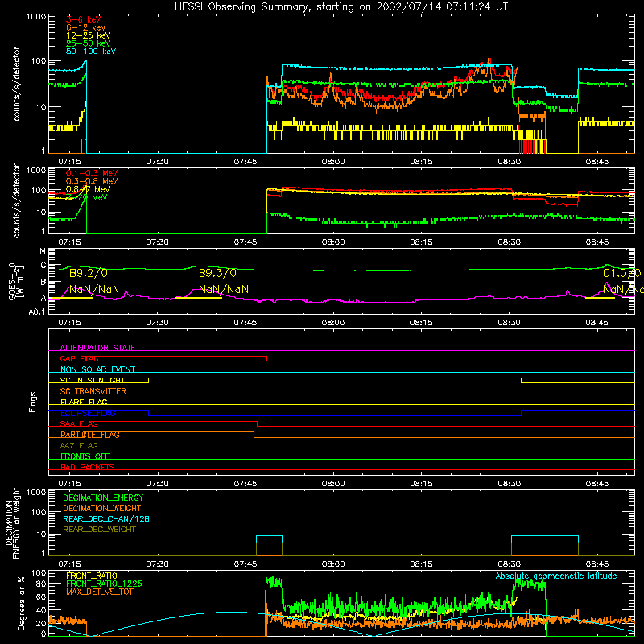The image size is (644, 644).
Task: Select the SC_TRANSMITTER flag label
Action: tap(93, 391)
